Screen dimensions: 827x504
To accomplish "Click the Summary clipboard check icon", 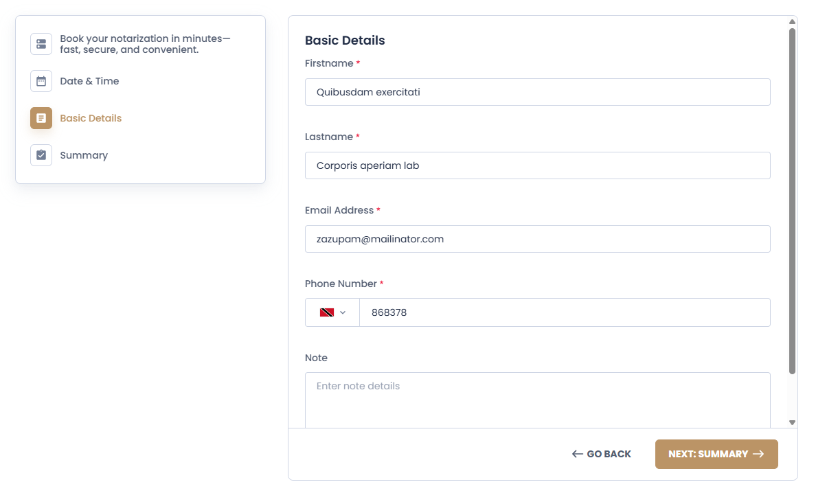I will point(41,155).
